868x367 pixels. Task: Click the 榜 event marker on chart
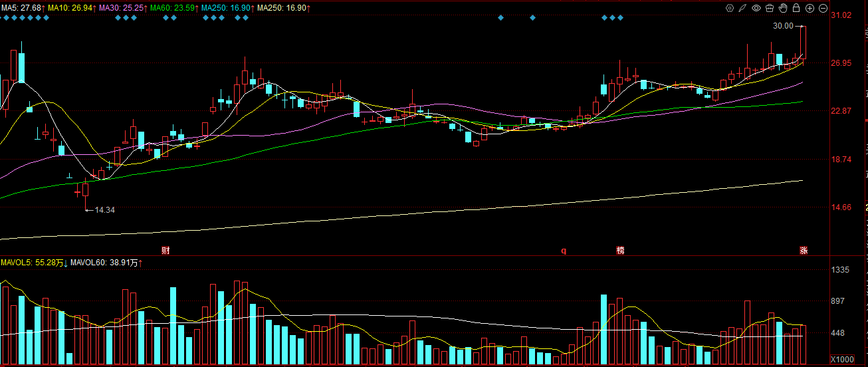coord(620,251)
